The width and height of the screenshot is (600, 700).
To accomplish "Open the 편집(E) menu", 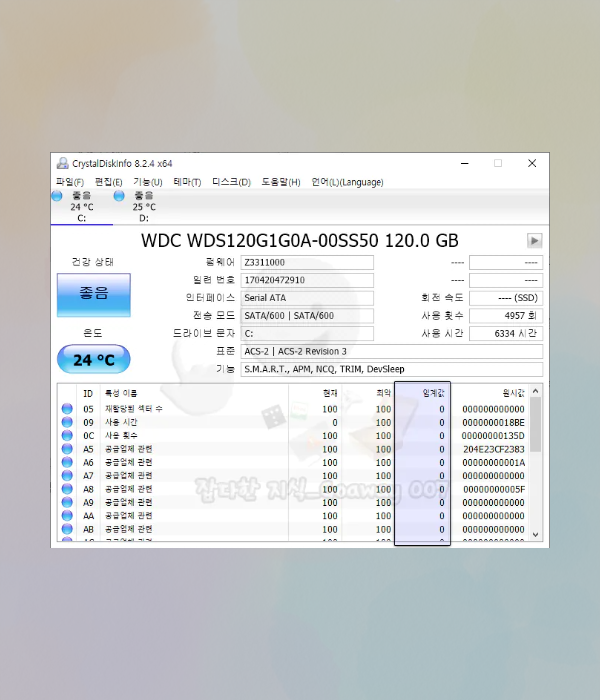I will click(108, 182).
